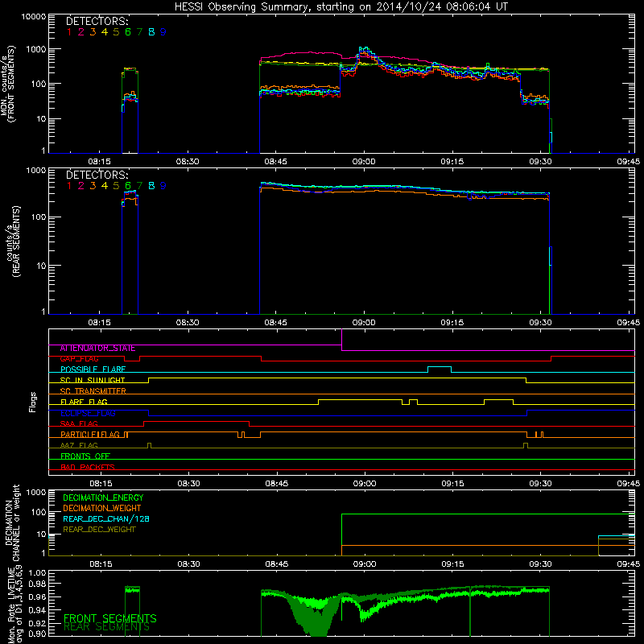
Task: Click the 10000 y-axis tick label
Action: click(x=33, y=16)
